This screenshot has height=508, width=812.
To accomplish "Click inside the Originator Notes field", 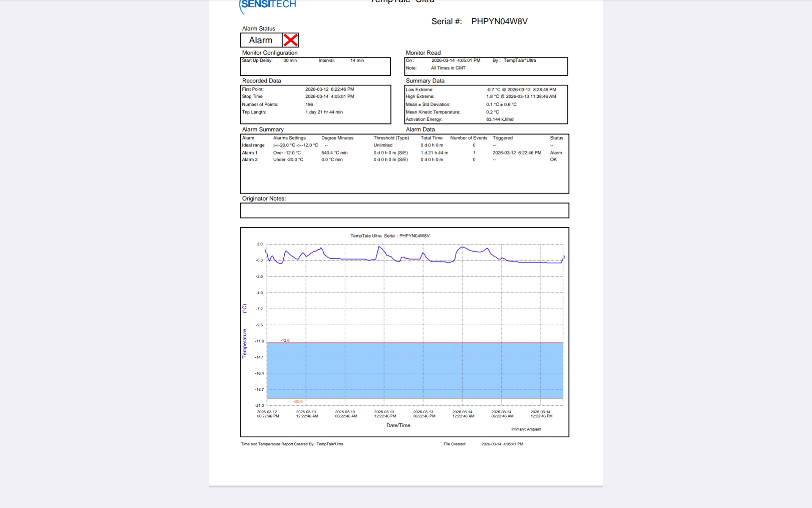I will (404, 210).
